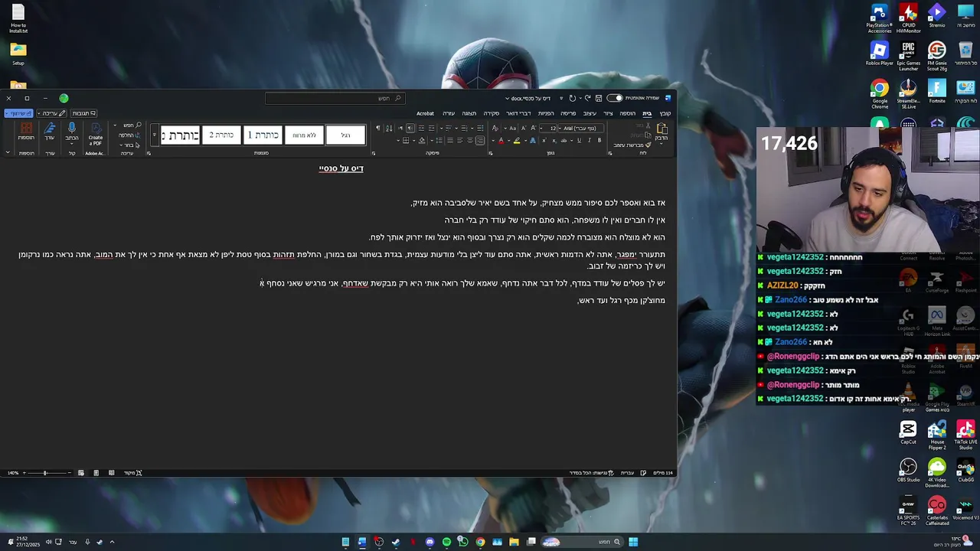Open the font color dropdown arrow

pyautogui.click(x=493, y=141)
